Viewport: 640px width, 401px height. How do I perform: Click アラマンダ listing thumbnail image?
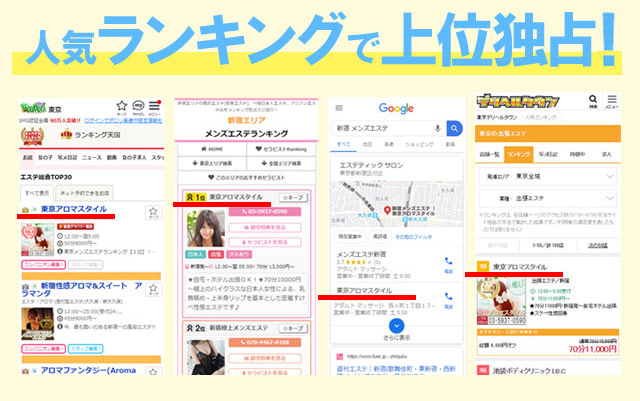pyautogui.click(x=38, y=324)
